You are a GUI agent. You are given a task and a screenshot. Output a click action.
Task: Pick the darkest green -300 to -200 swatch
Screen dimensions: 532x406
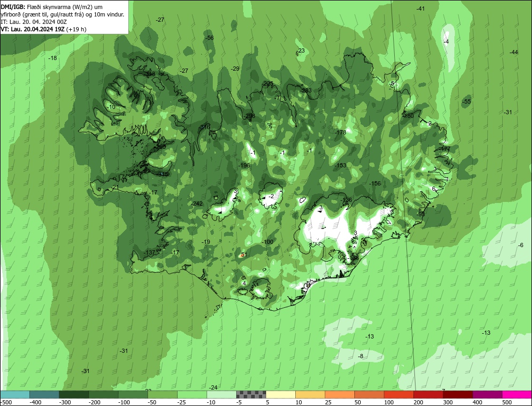(73, 395)
